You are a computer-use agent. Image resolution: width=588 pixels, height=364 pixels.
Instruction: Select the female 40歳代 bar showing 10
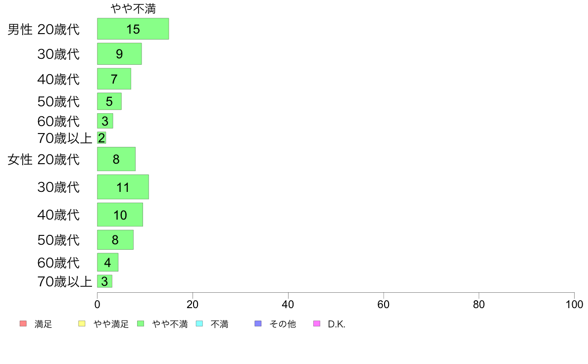(x=120, y=215)
